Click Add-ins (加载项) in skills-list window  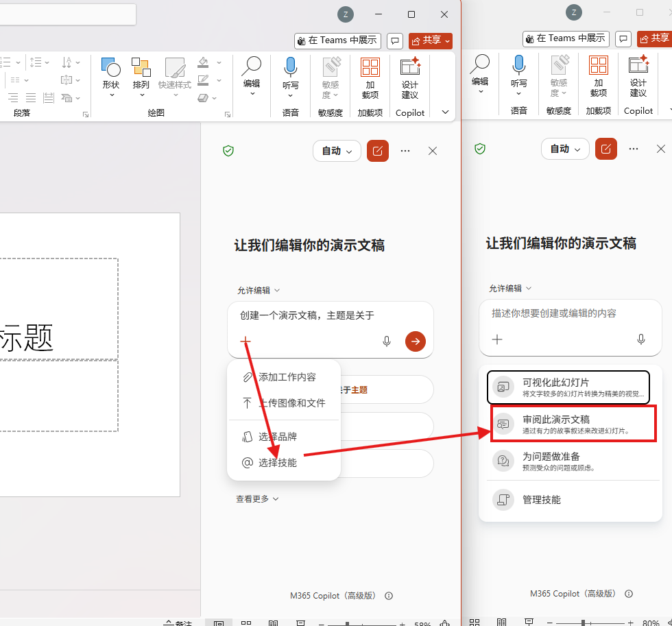coord(599,76)
